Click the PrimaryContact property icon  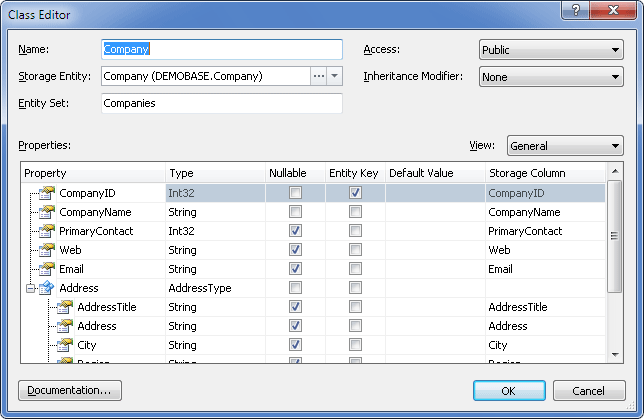click(47, 230)
